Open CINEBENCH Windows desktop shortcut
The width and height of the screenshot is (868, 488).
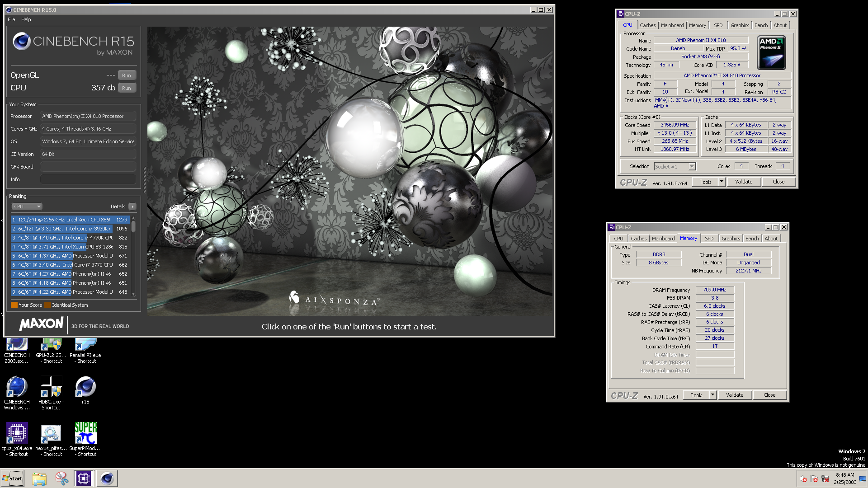[x=17, y=393]
